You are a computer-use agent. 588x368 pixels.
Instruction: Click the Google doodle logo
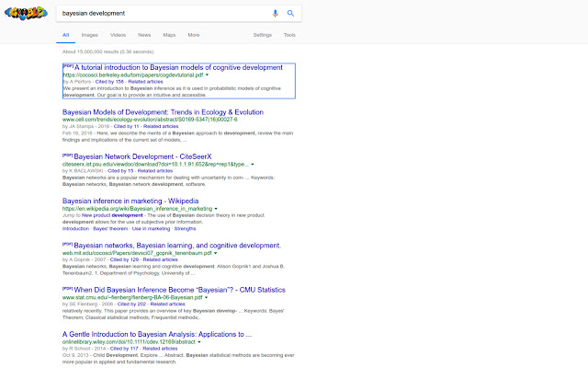[x=26, y=13]
